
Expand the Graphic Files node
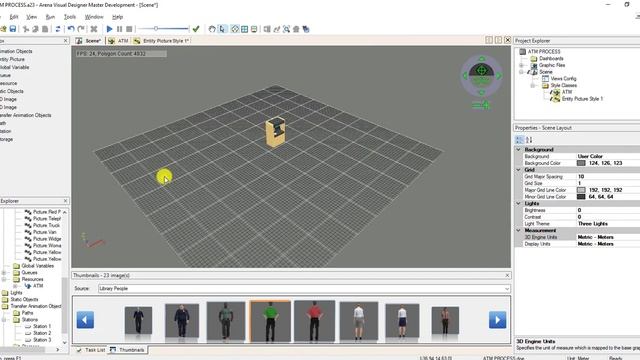click(521, 65)
